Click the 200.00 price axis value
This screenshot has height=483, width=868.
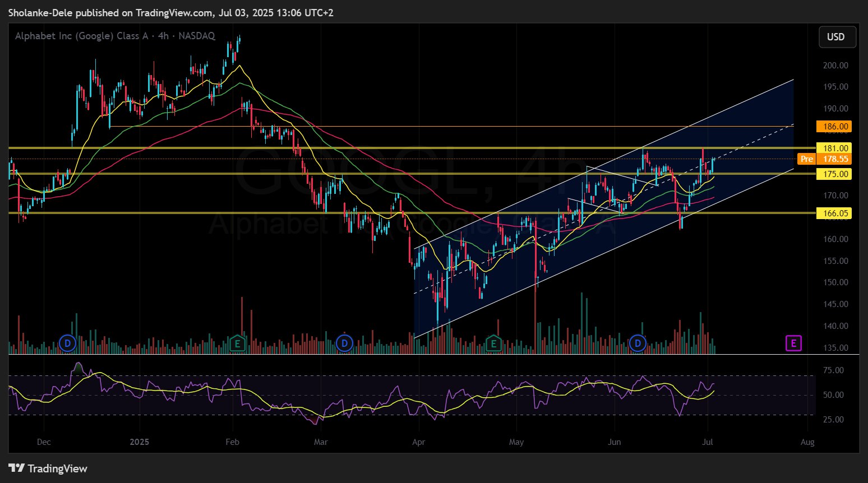click(835, 66)
